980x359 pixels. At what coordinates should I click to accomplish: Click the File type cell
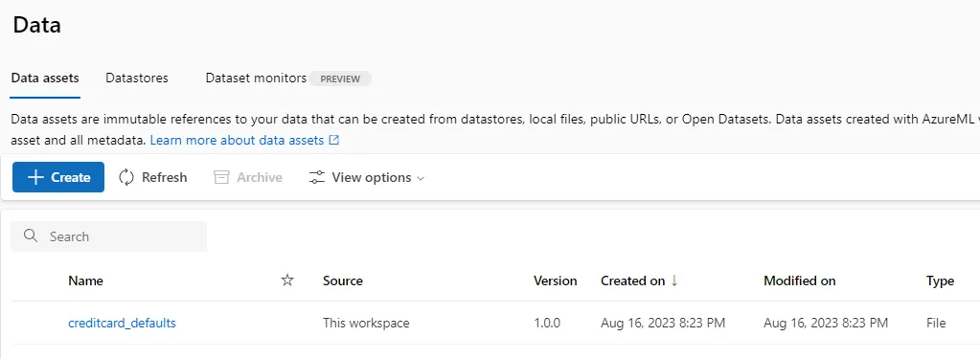point(936,323)
